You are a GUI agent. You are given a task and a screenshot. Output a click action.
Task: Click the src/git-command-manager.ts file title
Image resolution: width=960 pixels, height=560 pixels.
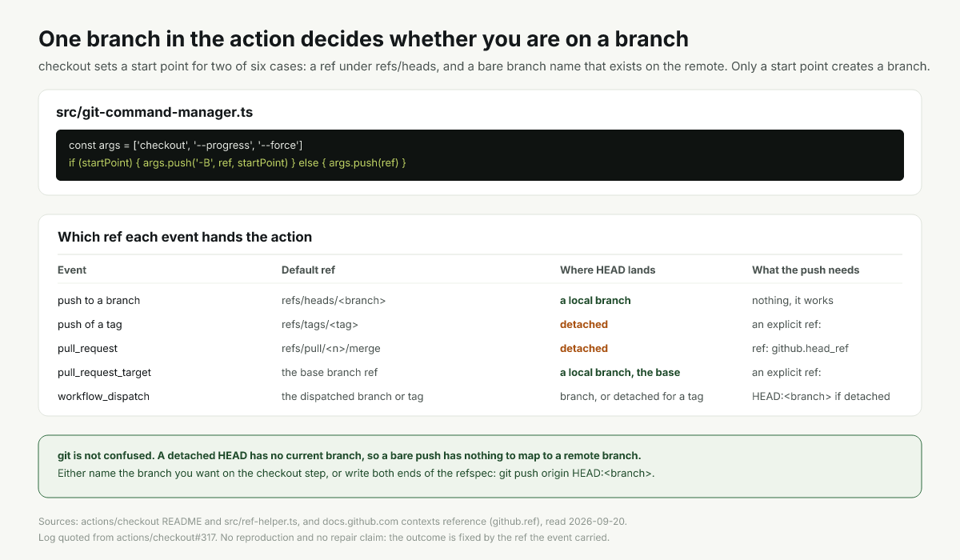[x=154, y=113]
